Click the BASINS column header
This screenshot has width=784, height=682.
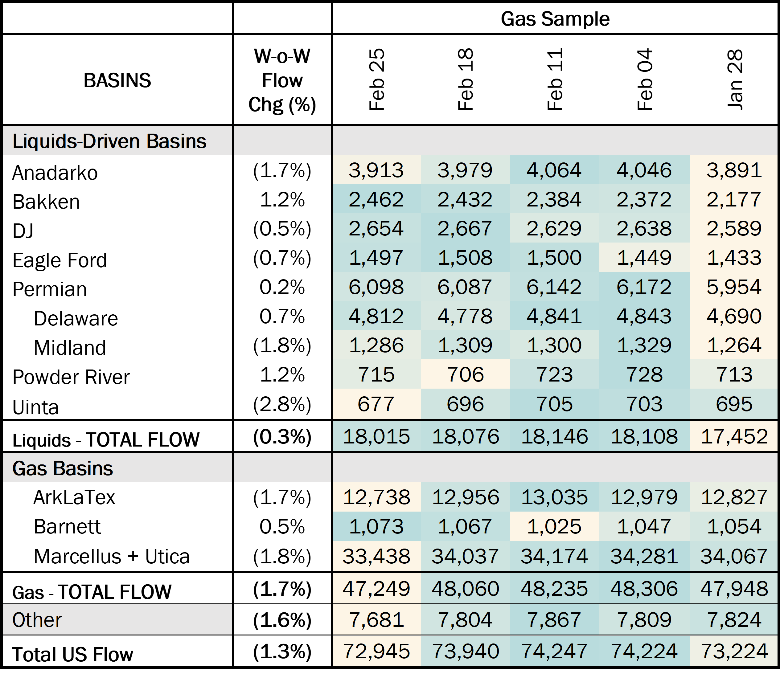pyautogui.click(x=117, y=81)
